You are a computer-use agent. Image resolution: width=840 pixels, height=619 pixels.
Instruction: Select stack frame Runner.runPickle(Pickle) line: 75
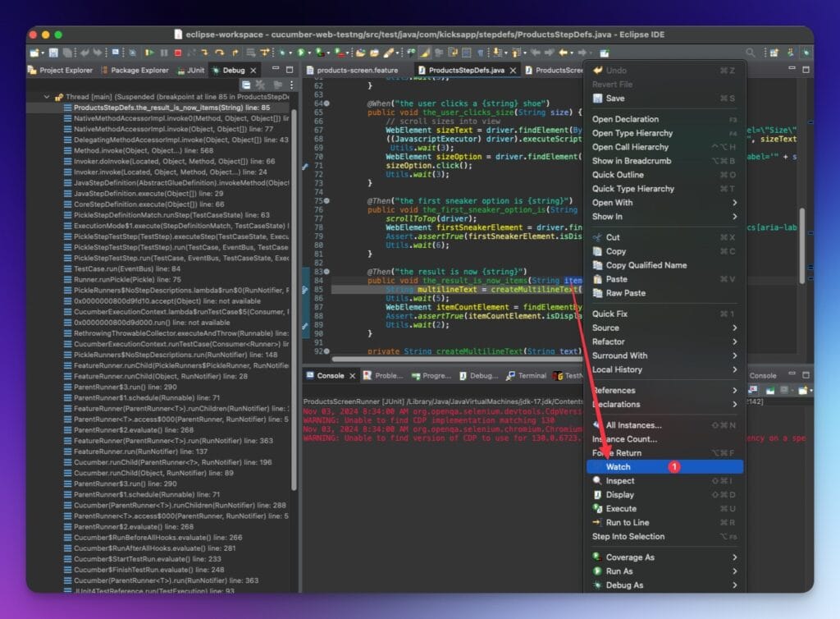coord(127,280)
